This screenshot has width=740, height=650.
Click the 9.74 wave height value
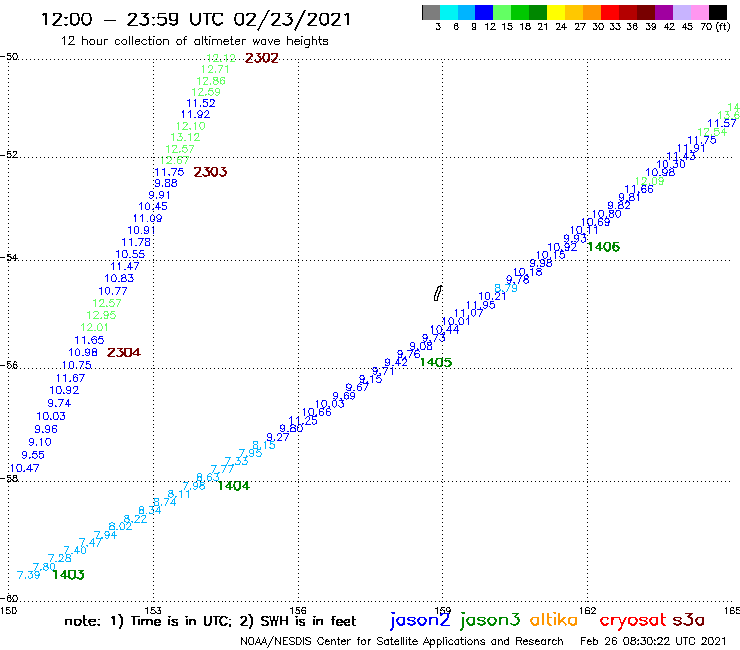pyautogui.click(x=59, y=403)
